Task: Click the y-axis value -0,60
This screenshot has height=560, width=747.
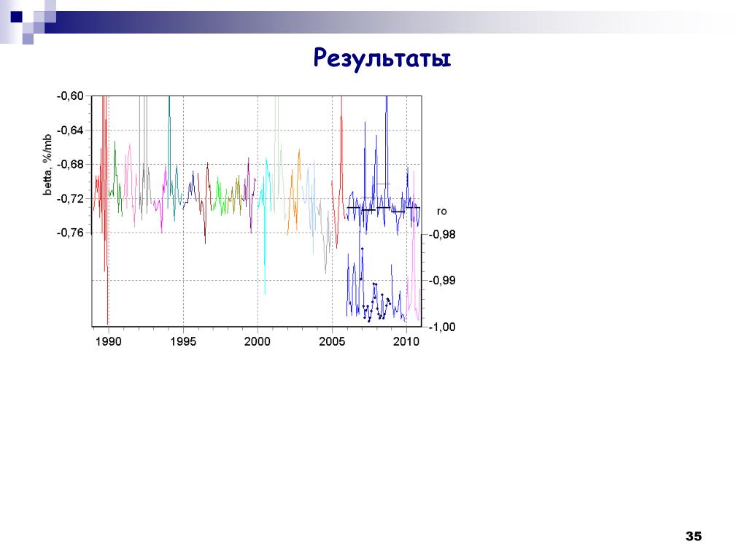Action: pyautogui.click(x=70, y=96)
